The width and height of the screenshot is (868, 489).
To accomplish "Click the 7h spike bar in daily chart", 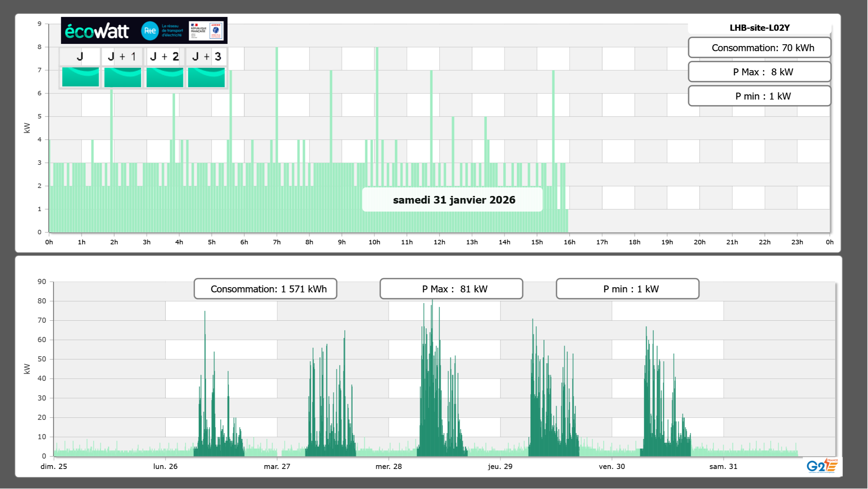I will (277, 104).
